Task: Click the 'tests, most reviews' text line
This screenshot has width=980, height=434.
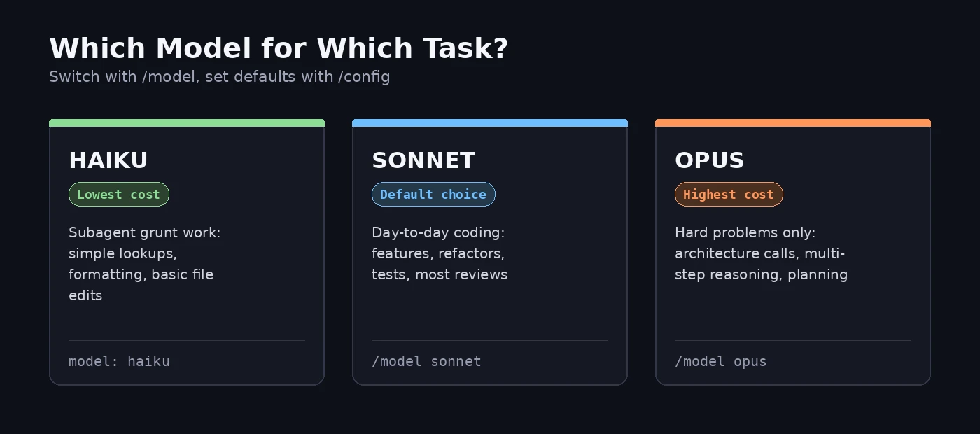Action: click(440, 274)
